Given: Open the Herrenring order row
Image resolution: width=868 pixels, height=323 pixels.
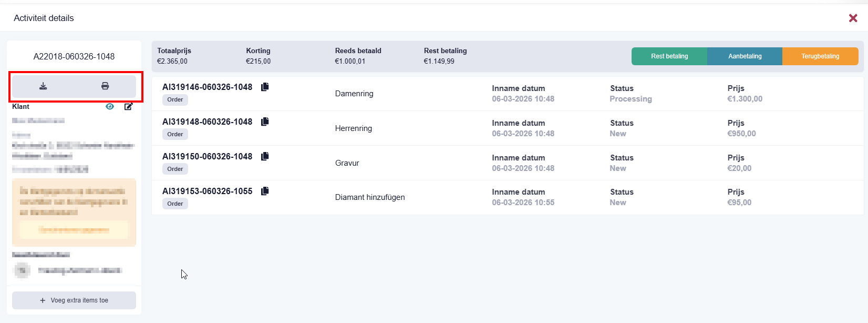Looking at the screenshot, I should point(354,128).
